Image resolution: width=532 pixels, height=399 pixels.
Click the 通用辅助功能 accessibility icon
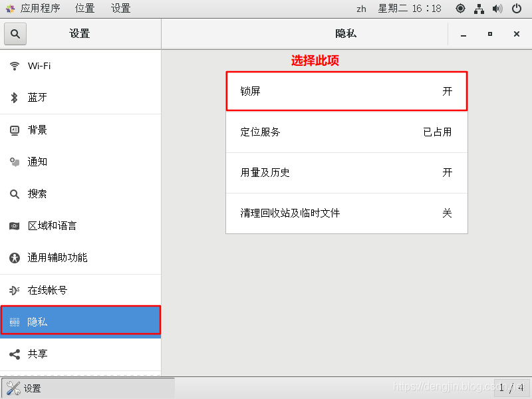point(14,258)
